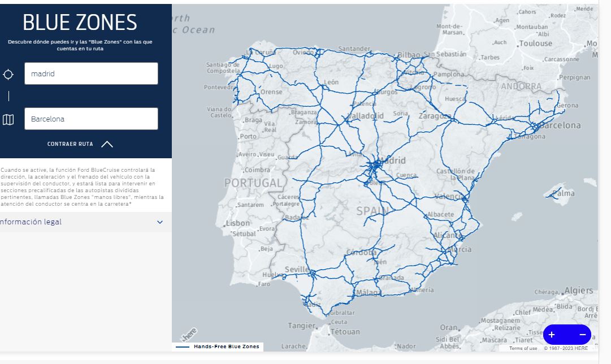Viewport: 611px width, 364px height.
Task: Click the Toulouse label on the map
Action: [536, 44]
